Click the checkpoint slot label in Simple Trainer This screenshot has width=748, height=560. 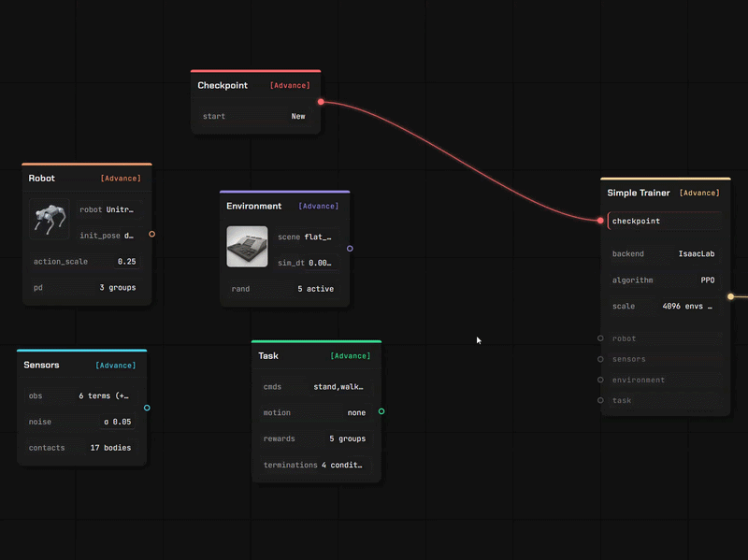tap(636, 221)
